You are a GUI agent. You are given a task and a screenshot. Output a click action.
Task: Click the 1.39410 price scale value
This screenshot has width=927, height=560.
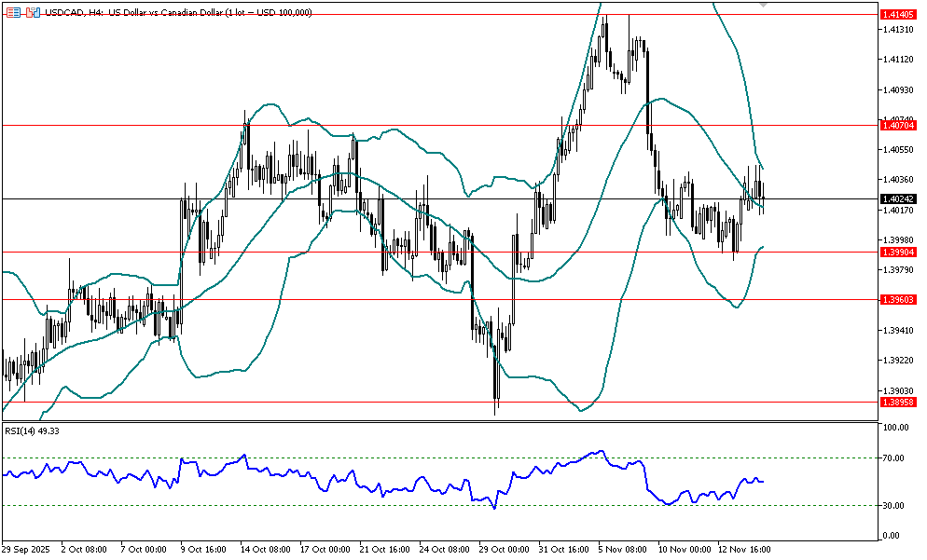point(896,331)
